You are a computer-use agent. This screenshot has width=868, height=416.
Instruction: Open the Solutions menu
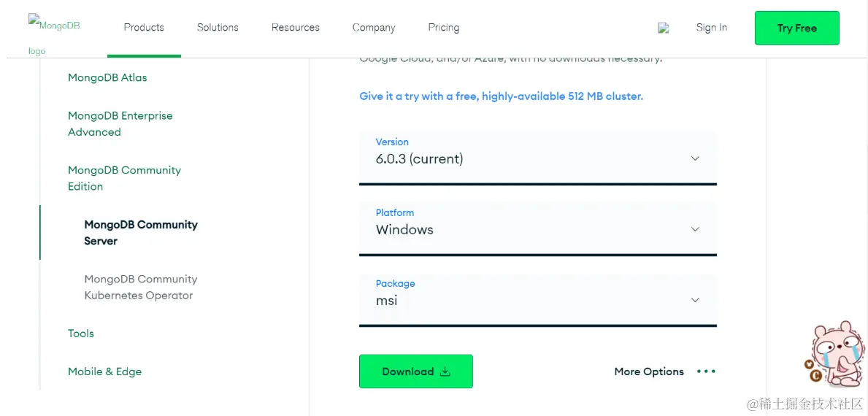tap(218, 28)
